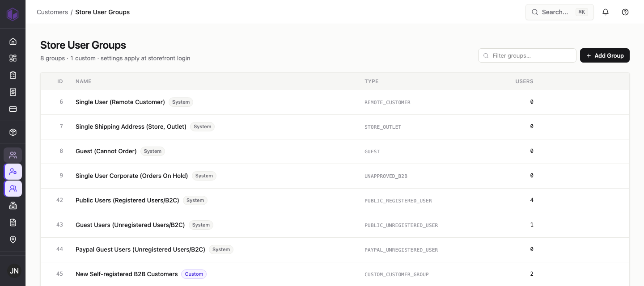Click System badge next to Guest (Cannot Order)

[x=153, y=151]
